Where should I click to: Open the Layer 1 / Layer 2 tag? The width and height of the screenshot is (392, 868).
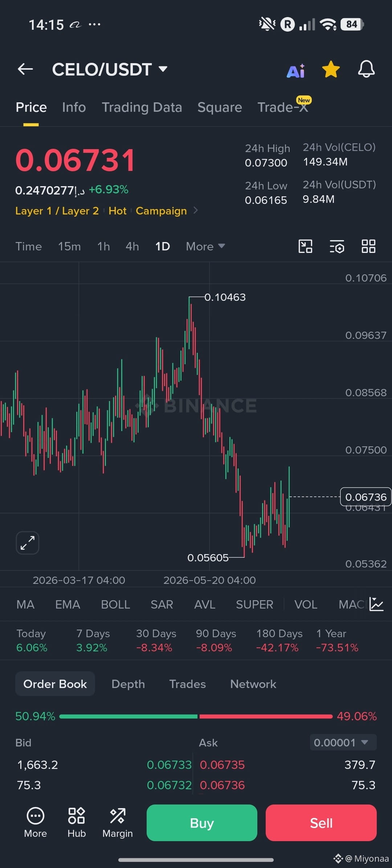click(x=57, y=211)
